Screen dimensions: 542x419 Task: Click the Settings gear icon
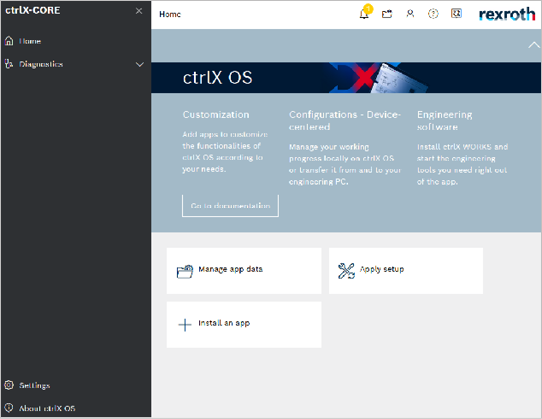coord(9,385)
